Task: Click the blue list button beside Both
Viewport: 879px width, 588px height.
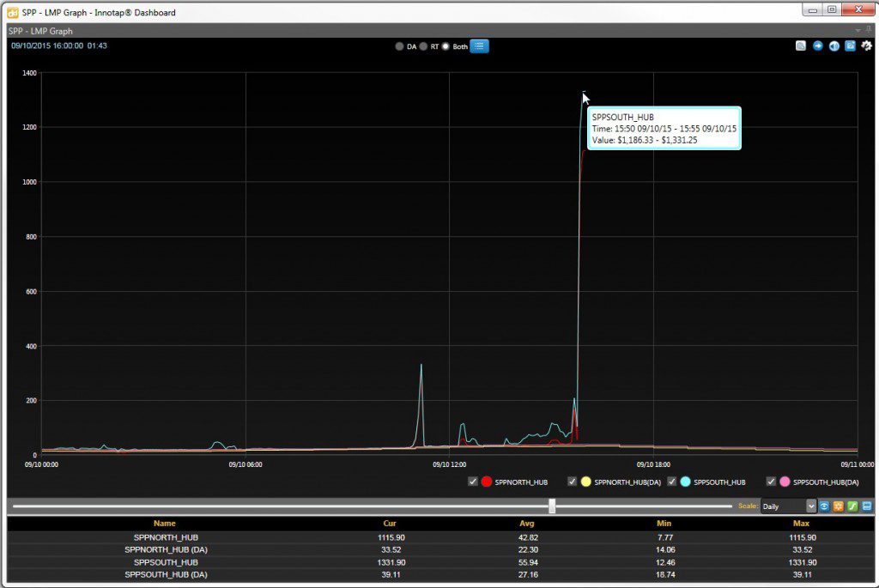Action: (479, 46)
